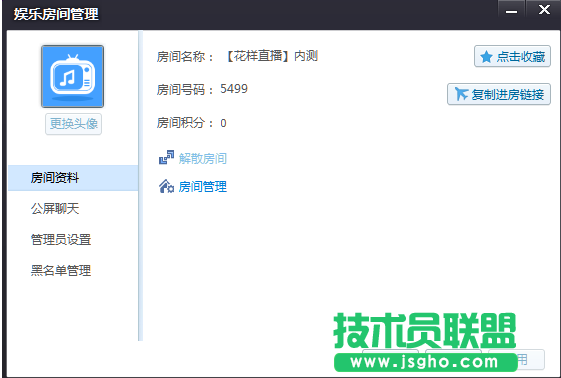
Task: Click the star icon on 点击收藏
Action: pos(486,57)
